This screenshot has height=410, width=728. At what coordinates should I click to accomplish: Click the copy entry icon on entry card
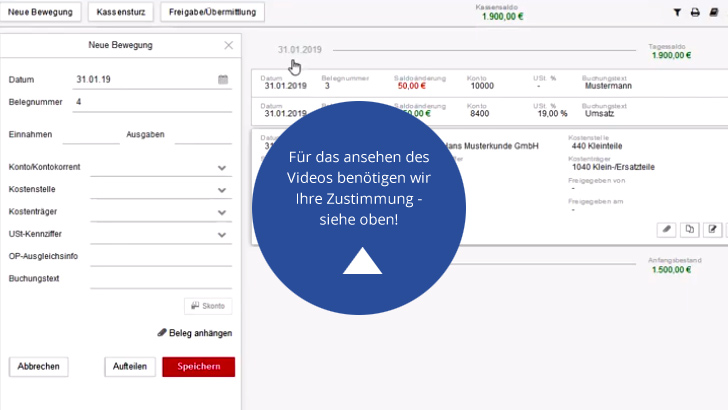(x=690, y=229)
